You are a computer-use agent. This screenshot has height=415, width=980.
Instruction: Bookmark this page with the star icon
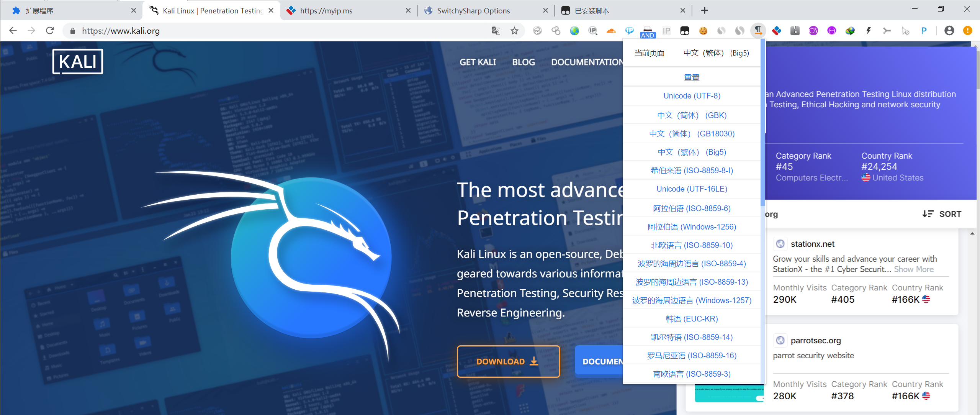tap(514, 31)
